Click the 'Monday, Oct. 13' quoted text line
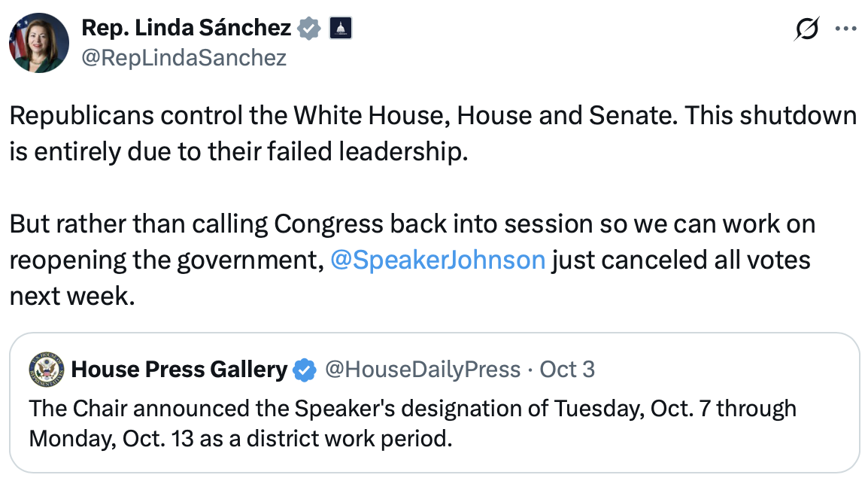The width and height of the screenshot is (868, 484). tap(241, 437)
